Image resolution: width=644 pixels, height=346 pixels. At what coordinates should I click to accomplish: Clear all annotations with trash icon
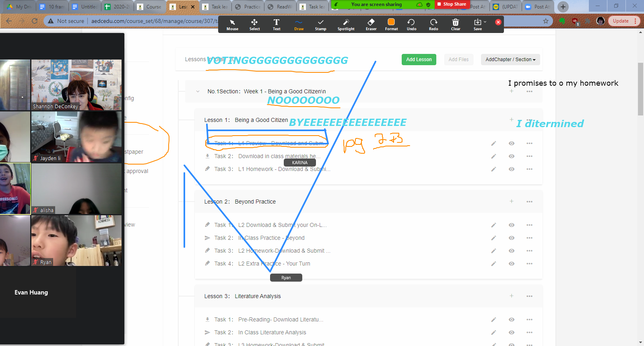[x=456, y=25]
